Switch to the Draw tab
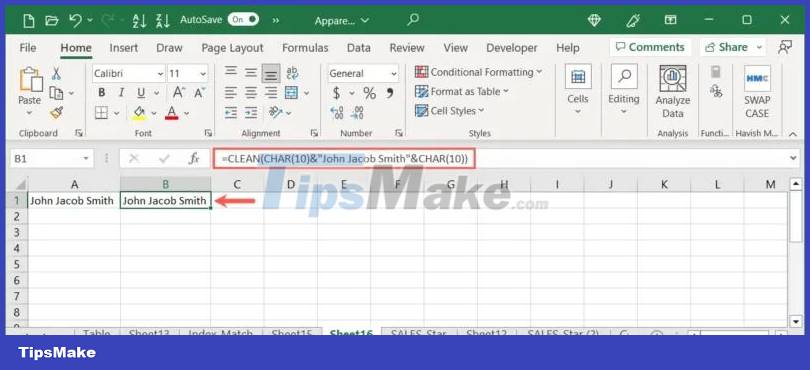 tap(169, 48)
